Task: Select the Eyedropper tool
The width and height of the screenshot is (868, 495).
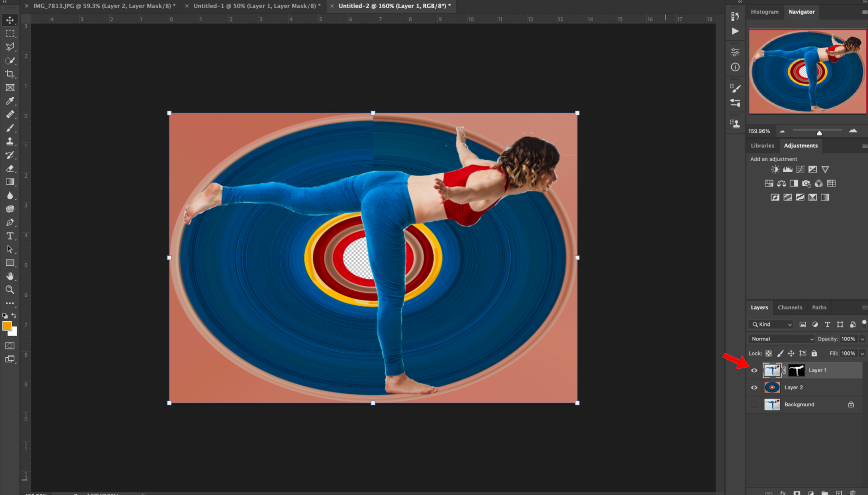Action: [10, 101]
